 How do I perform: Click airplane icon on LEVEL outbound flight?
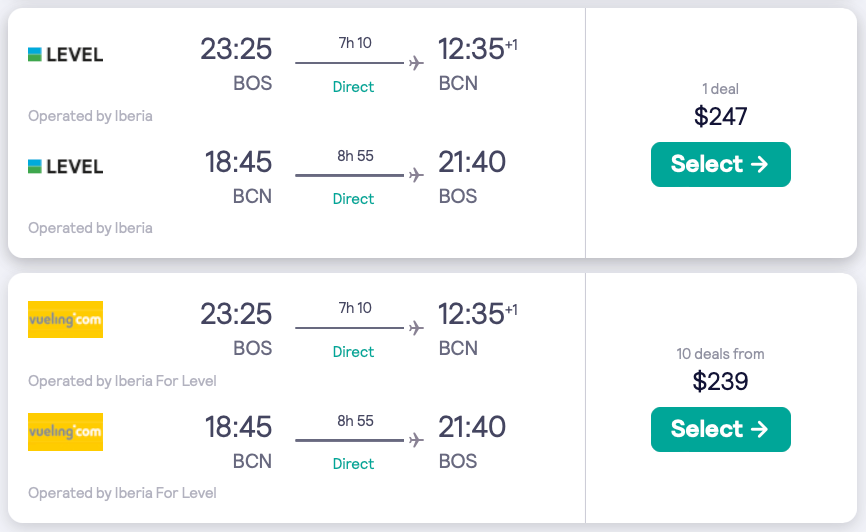416,63
